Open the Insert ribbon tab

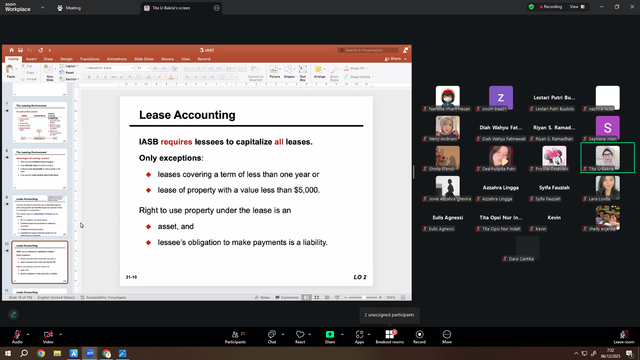tap(31, 59)
